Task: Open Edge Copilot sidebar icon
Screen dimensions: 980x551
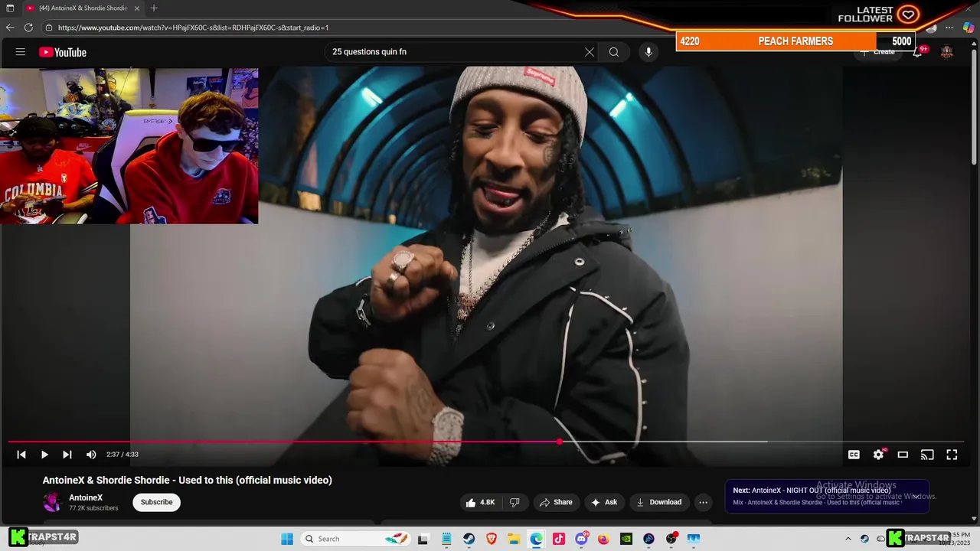Action: coord(968,28)
